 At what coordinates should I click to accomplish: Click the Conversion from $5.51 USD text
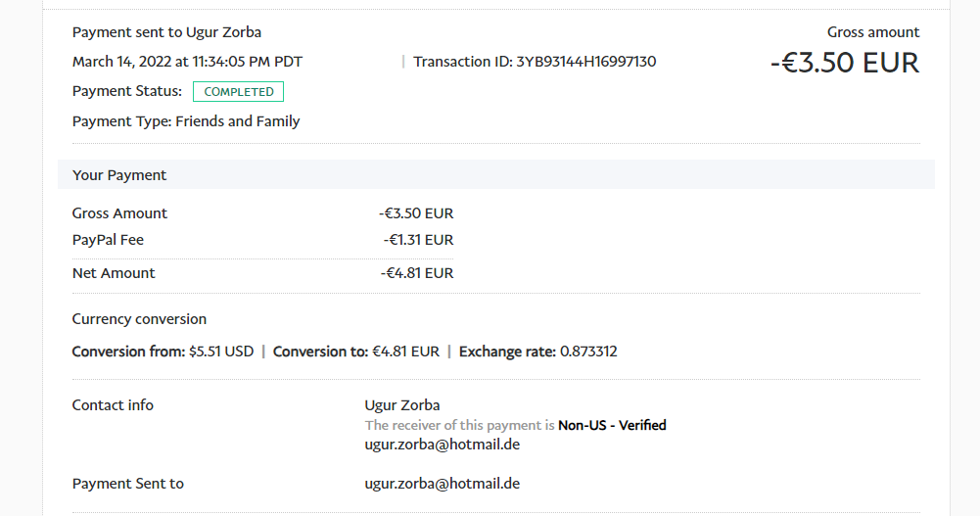click(163, 352)
